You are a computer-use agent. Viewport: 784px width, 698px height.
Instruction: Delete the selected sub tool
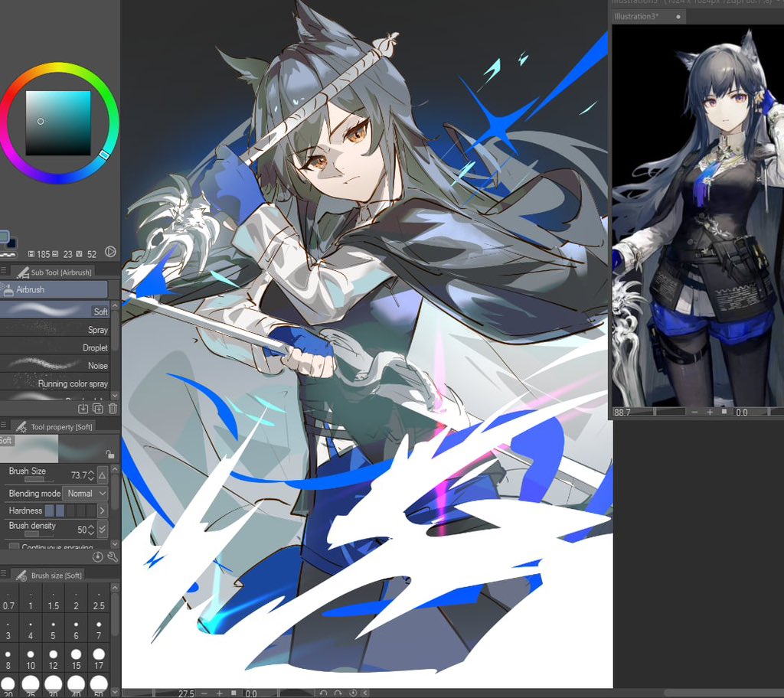(113, 409)
